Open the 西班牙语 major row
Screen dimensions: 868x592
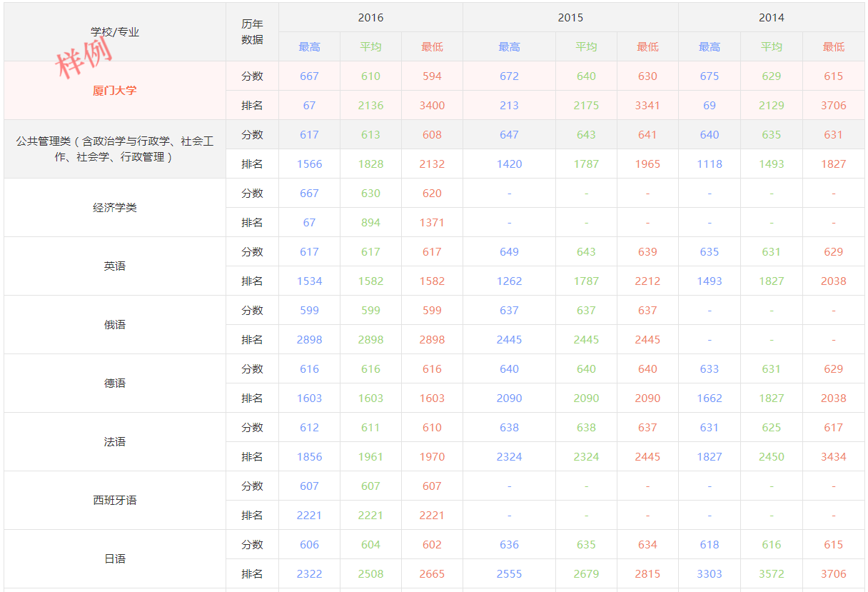[x=114, y=501]
